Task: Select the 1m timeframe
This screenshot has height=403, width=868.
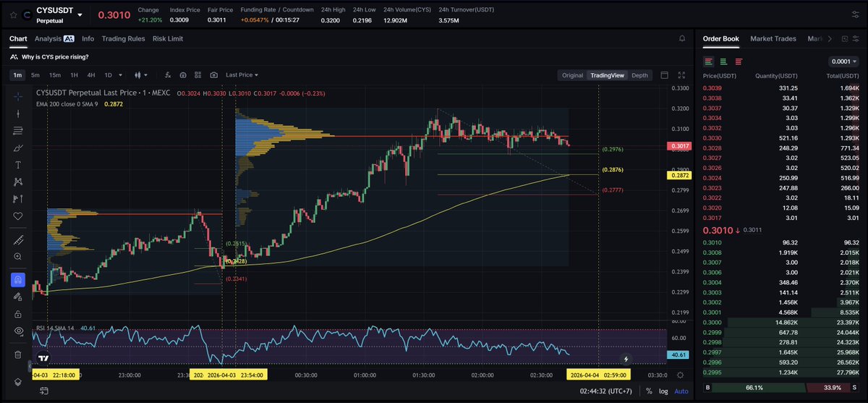Action: pyautogui.click(x=17, y=75)
